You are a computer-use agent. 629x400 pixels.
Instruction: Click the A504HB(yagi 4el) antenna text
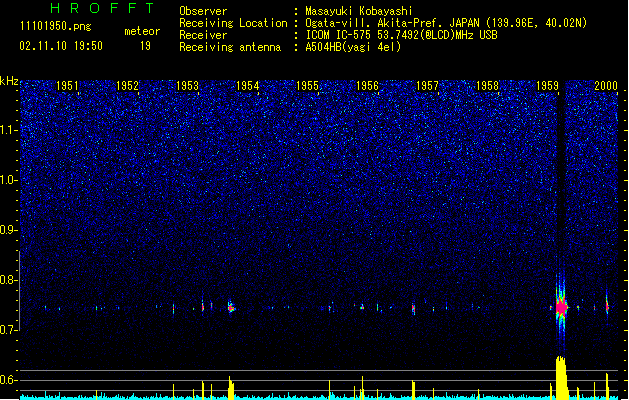tap(353, 47)
